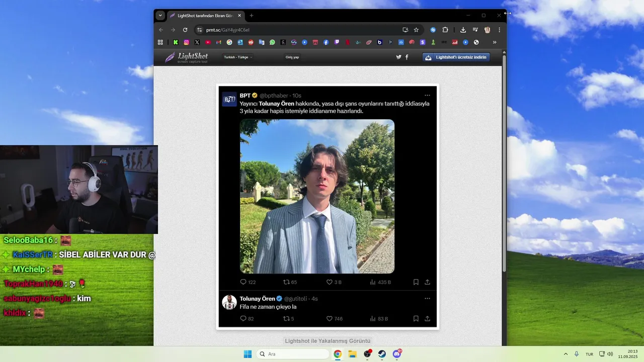Viewport: 644px width, 362px height.
Task: Open Chrome downloads tray icon
Action: [463, 30]
